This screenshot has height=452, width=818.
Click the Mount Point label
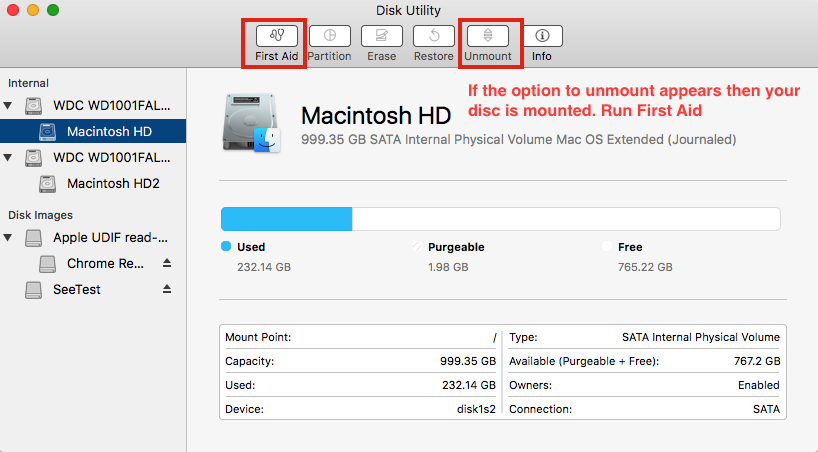[258, 337]
